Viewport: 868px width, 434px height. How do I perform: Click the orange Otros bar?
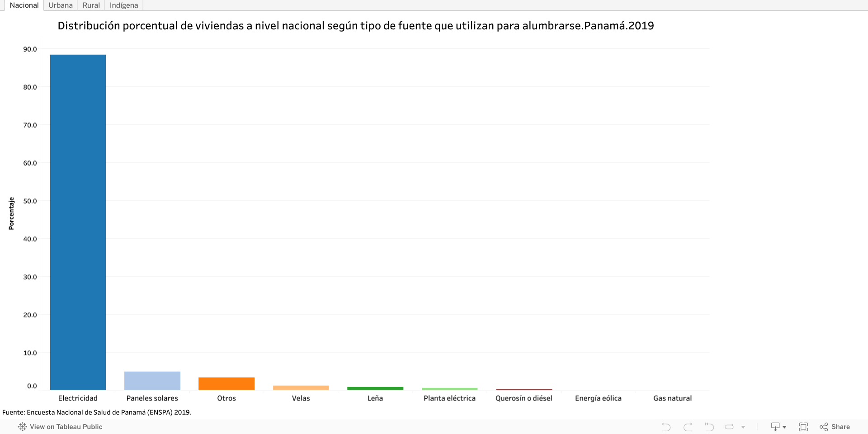click(x=226, y=383)
